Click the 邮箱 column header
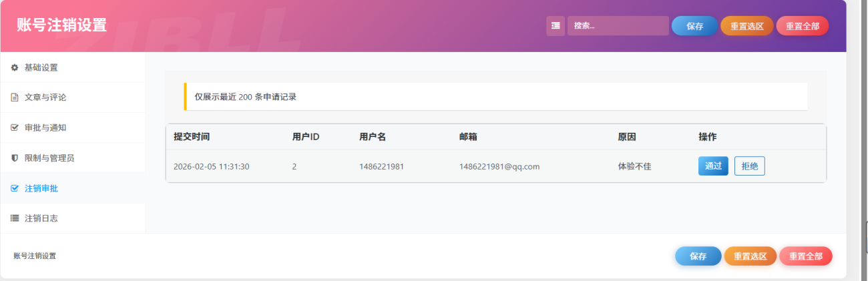The width and height of the screenshot is (868, 281). pos(468,137)
